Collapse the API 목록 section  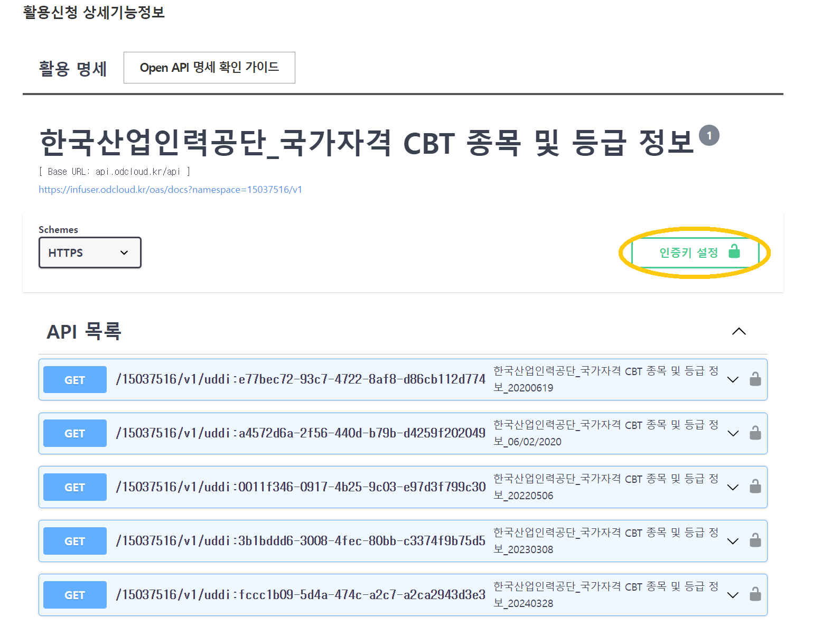tap(739, 331)
